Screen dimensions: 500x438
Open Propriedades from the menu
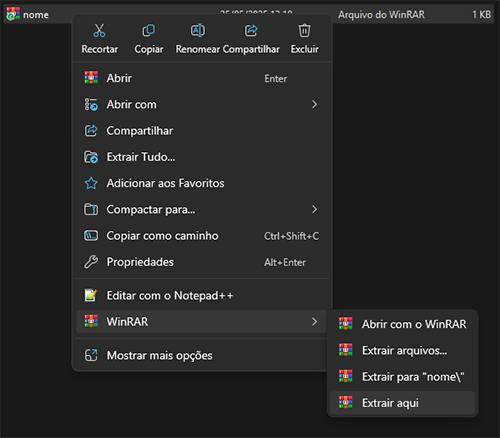(201, 262)
